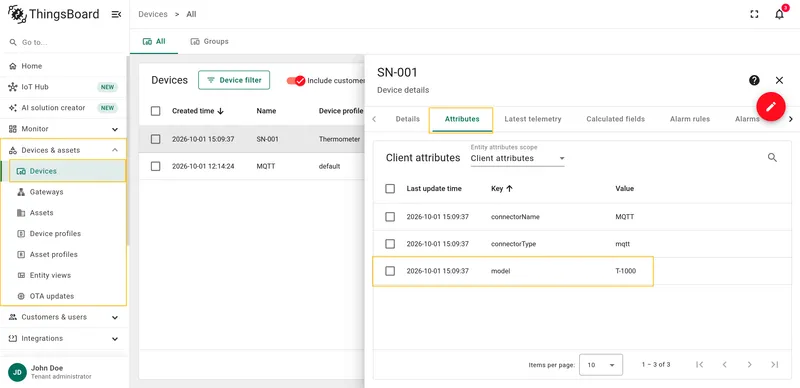
Task: Click the sidebar scrollbar
Action: 128,150
